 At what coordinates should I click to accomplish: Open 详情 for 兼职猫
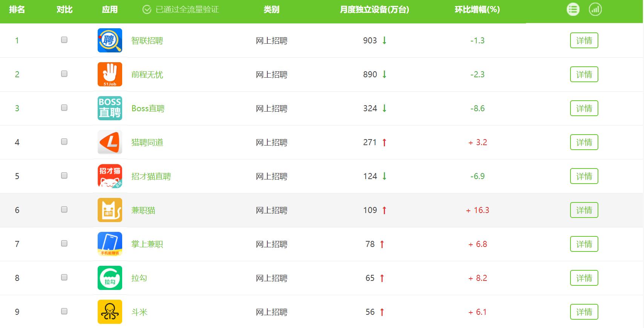pyautogui.click(x=584, y=210)
